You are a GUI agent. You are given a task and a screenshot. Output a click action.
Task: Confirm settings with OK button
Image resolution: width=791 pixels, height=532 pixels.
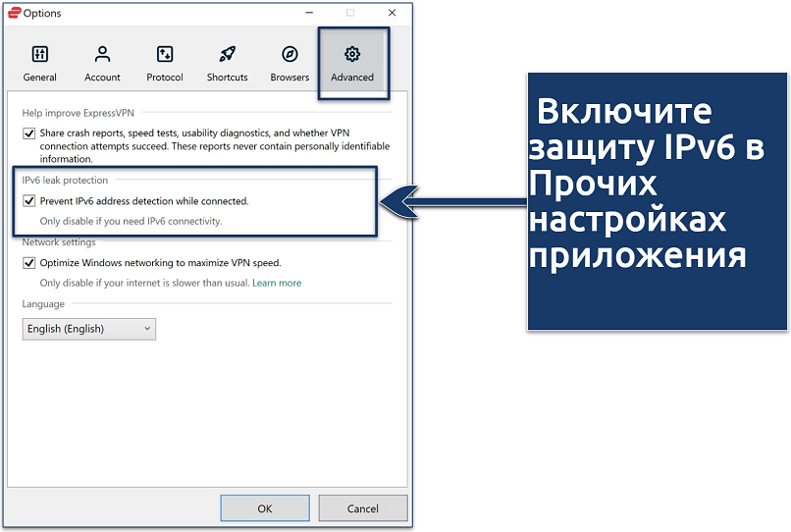click(265, 508)
